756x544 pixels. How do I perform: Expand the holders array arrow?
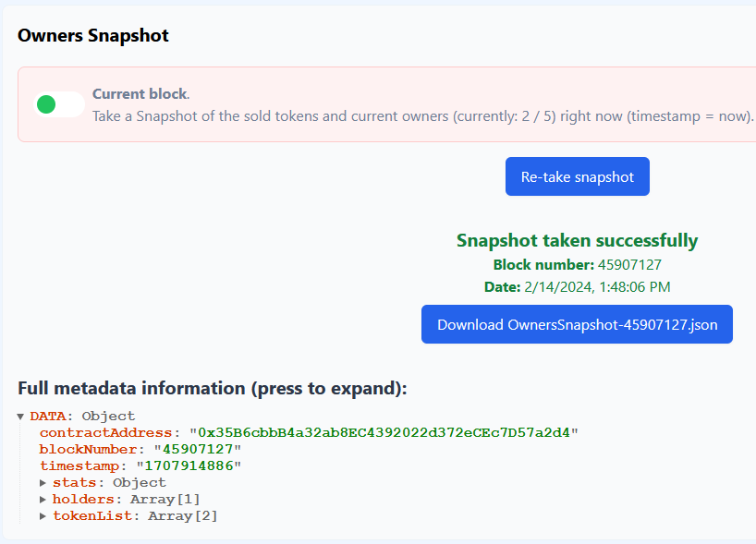coord(43,500)
